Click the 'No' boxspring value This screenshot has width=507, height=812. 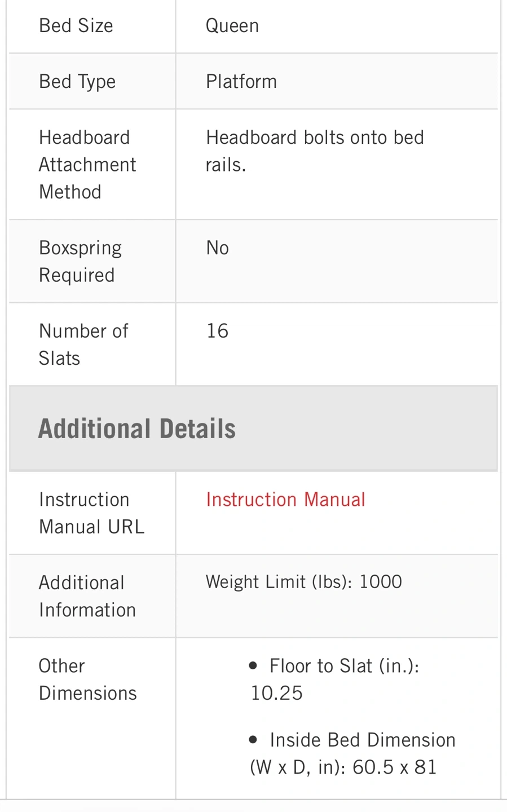(x=217, y=248)
